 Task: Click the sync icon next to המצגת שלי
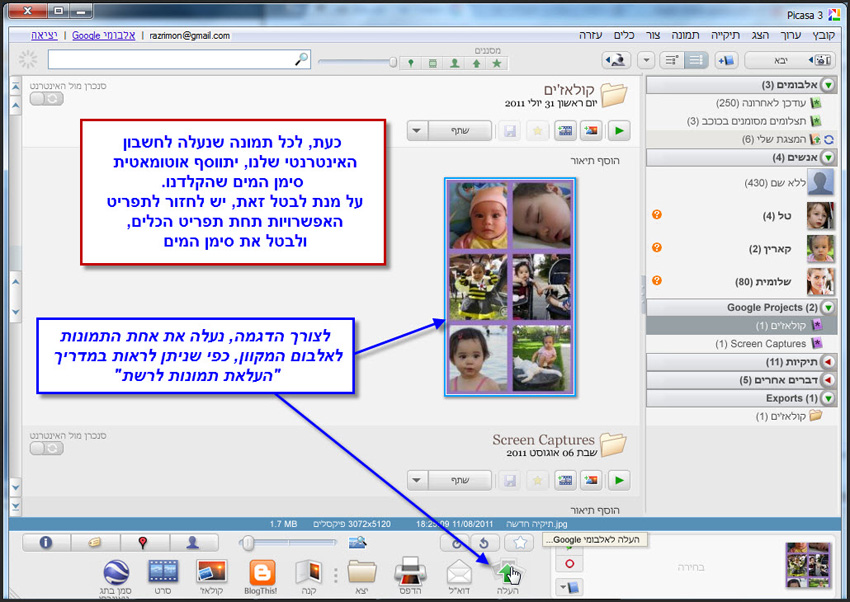829,140
